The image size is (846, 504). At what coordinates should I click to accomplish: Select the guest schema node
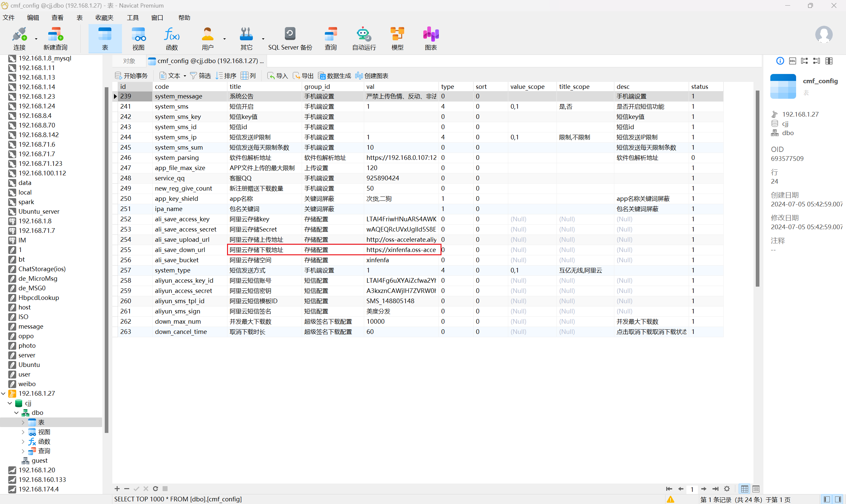point(39,460)
